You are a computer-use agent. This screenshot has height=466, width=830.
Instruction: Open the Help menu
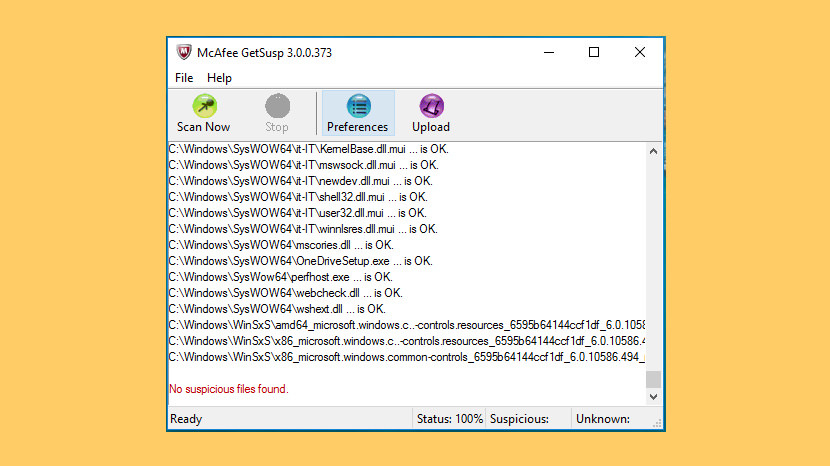[219, 78]
